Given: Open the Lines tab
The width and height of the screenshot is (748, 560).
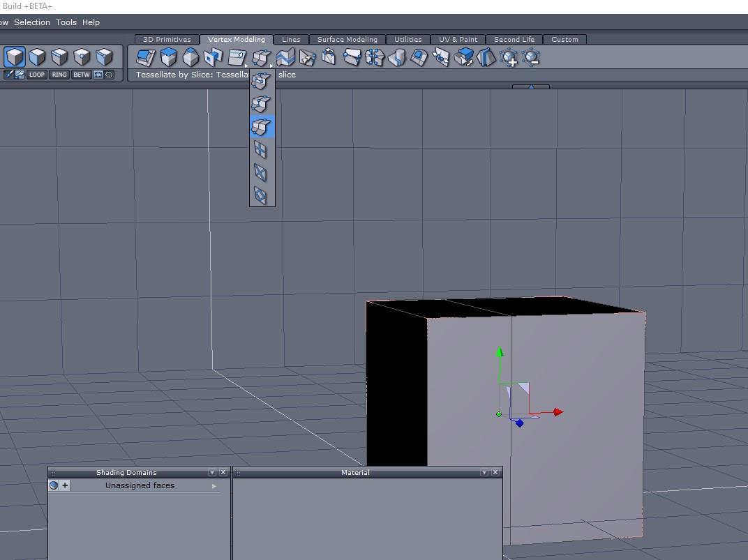Looking at the screenshot, I should (291, 40).
